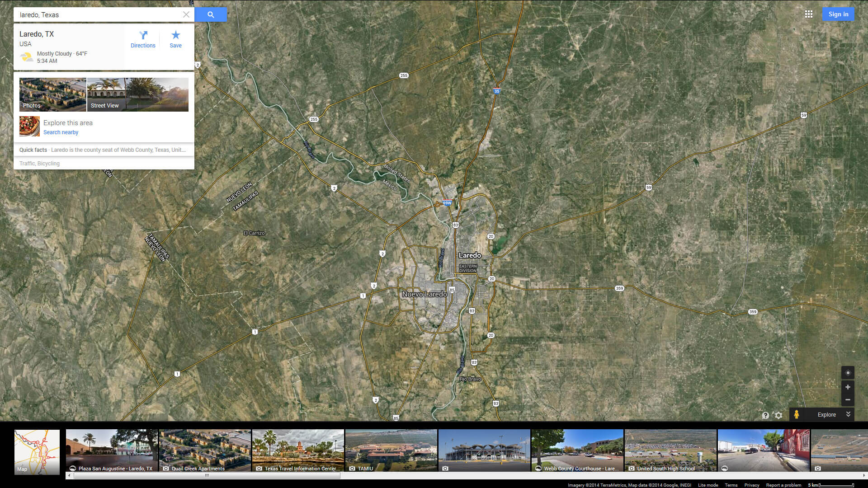The width and height of the screenshot is (868, 488).
Task: Open Directions for Laredo, TX
Action: pos(143,39)
